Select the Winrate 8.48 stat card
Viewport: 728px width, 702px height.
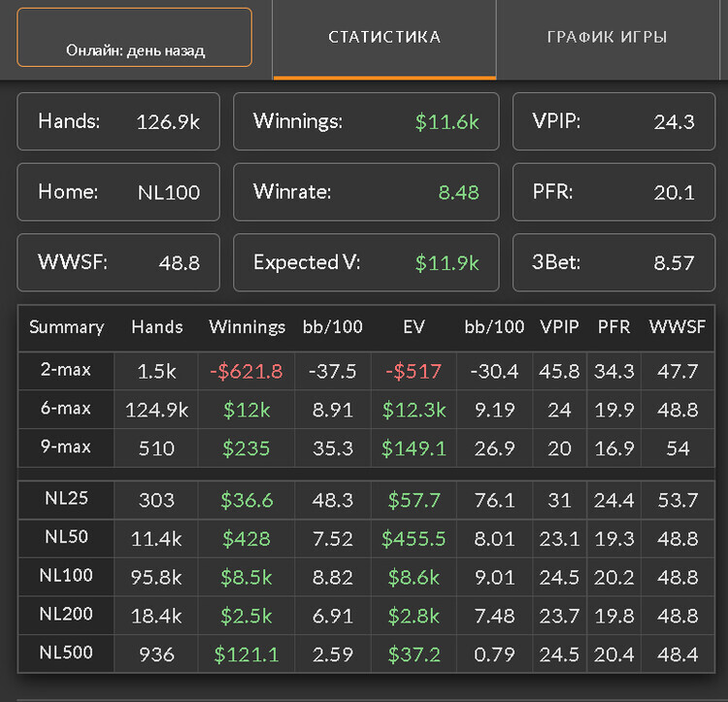point(366,192)
